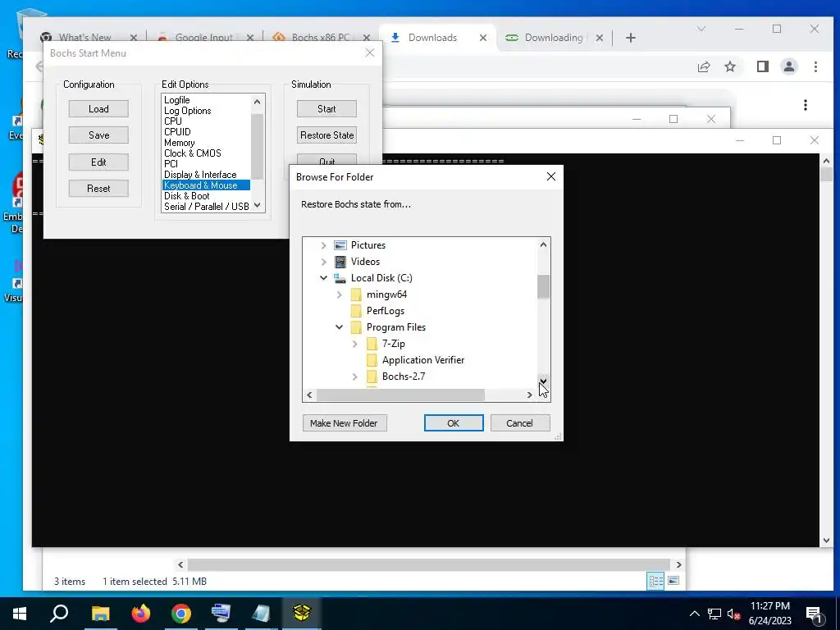Cancel the Browse For Folder dialog
This screenshot has height=630, width=840.
pyautogui.click(x=519, y=423)
